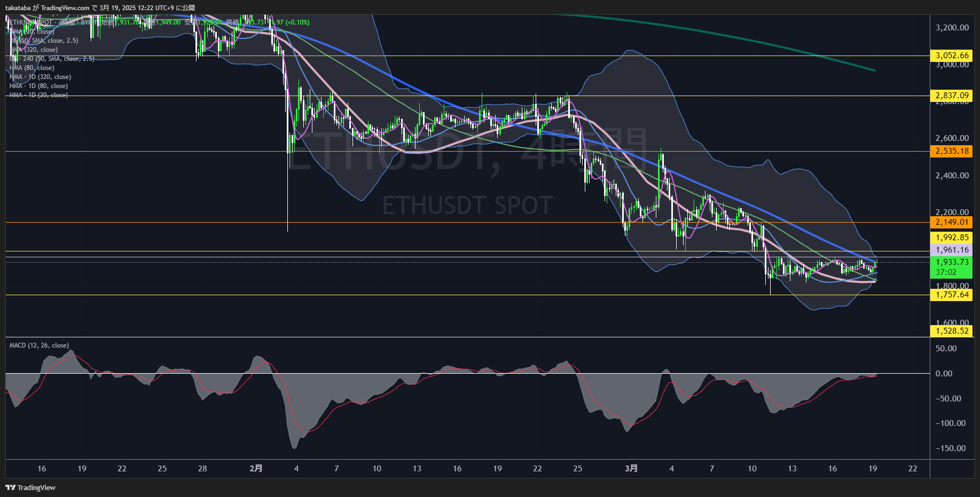Click the 1,757.64 price level label

tap(952, 295)
